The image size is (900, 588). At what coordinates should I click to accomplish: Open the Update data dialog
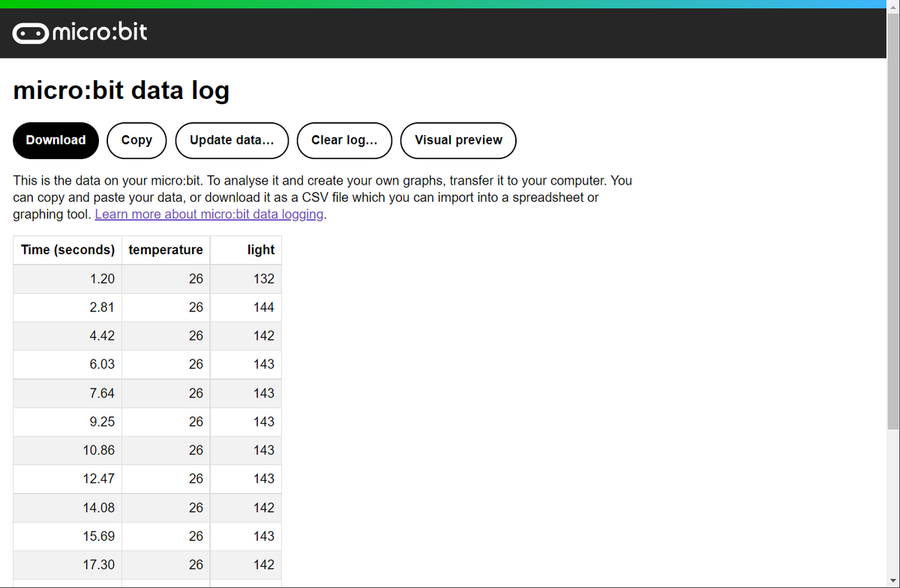click(232, 140)
